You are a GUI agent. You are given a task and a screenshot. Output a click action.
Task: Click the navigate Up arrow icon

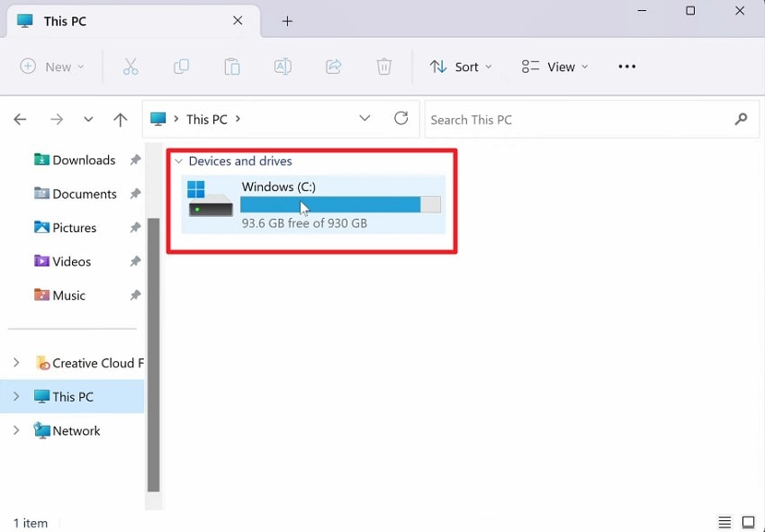click(122, 118)
